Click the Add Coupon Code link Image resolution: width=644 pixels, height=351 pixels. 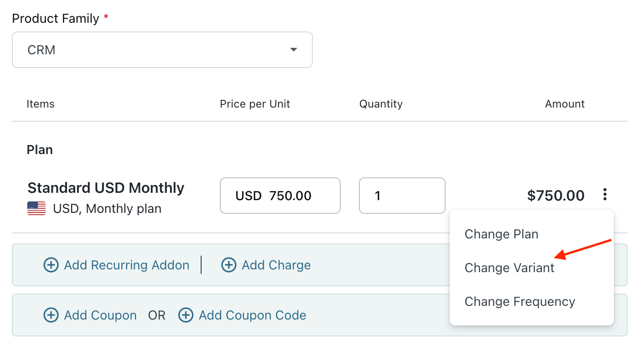(252, 315)
